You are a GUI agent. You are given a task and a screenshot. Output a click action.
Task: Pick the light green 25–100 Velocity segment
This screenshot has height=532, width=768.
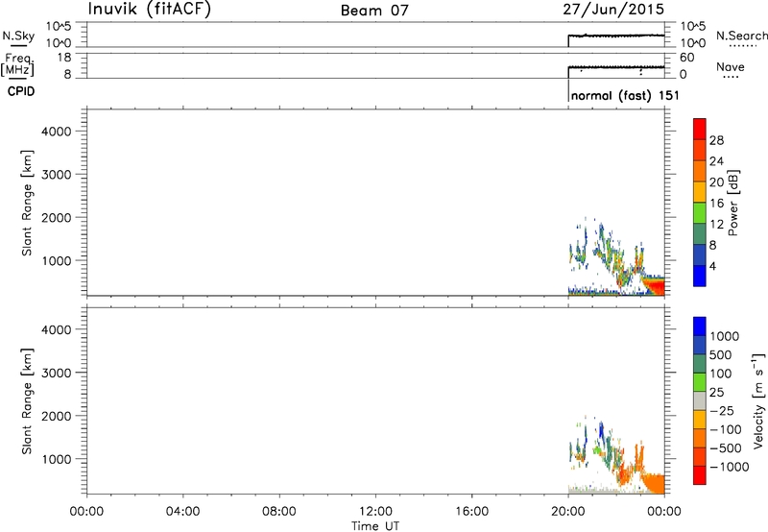click(x=700, y=382)
